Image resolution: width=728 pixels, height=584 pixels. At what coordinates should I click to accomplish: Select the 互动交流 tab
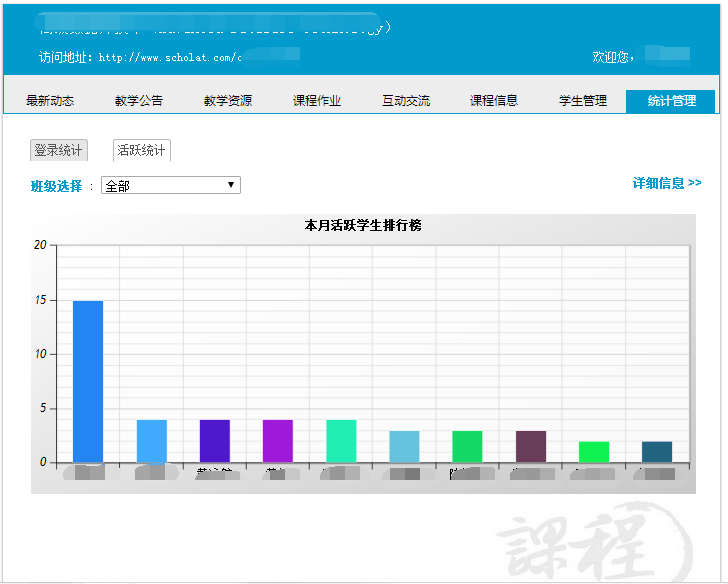406,101
